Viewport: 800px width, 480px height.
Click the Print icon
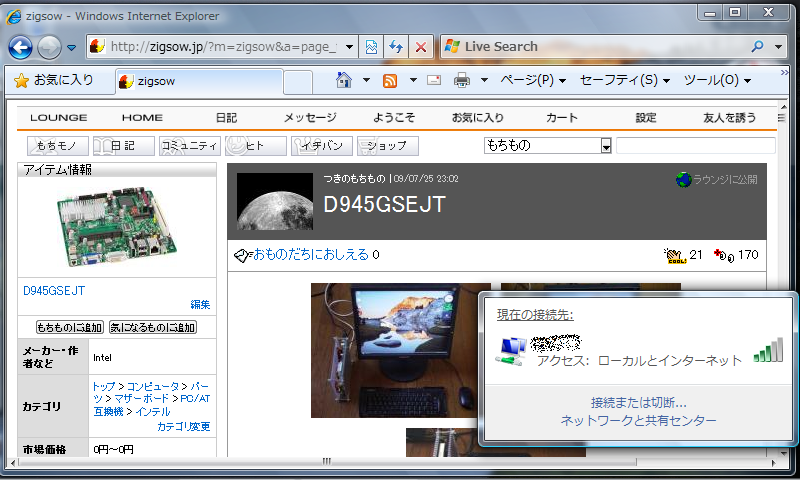(x=462, y=81)
